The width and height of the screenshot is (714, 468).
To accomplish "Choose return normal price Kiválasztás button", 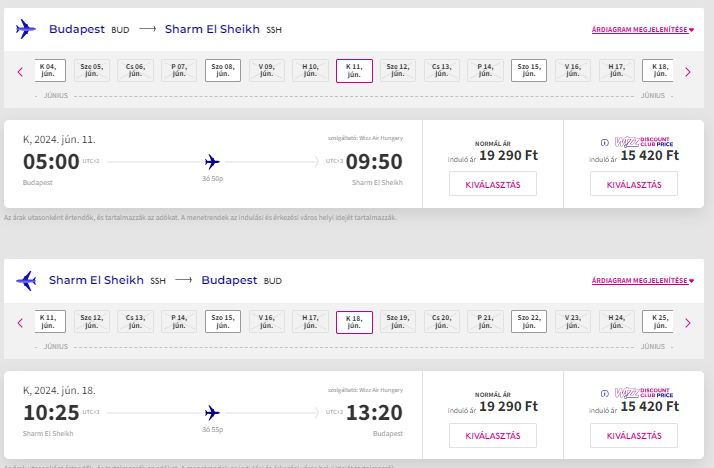I will [493, 435].
